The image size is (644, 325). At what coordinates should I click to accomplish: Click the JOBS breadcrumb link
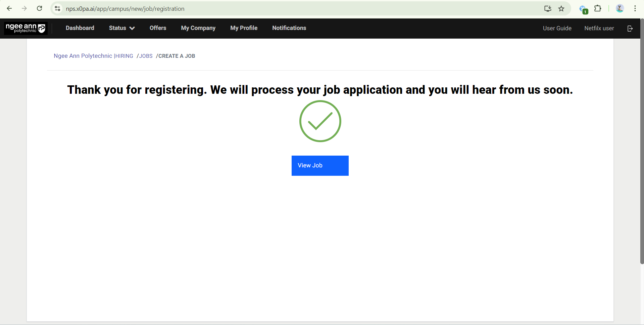click(x=146, y=56)
